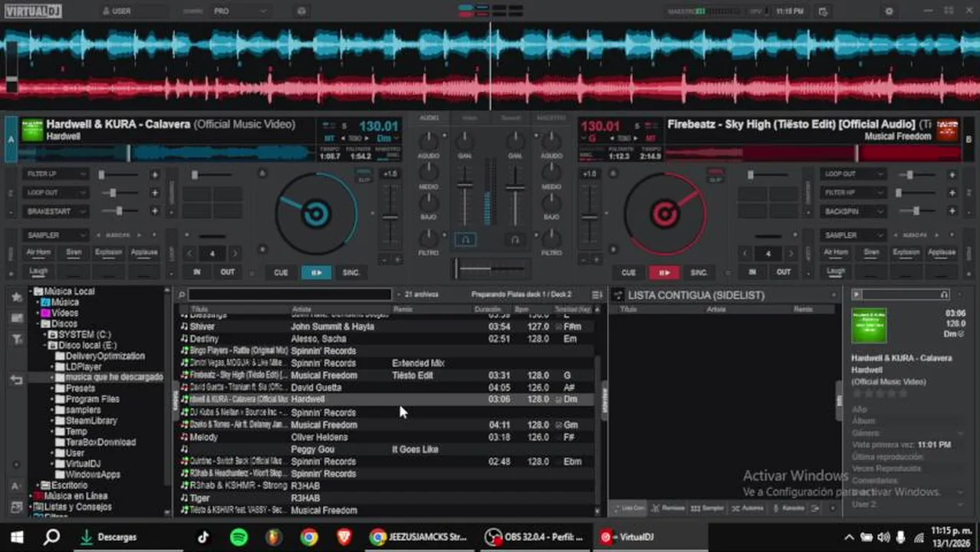
Task: Open deck A SAMPLER bank dropdown
Action: pos(55,235)
